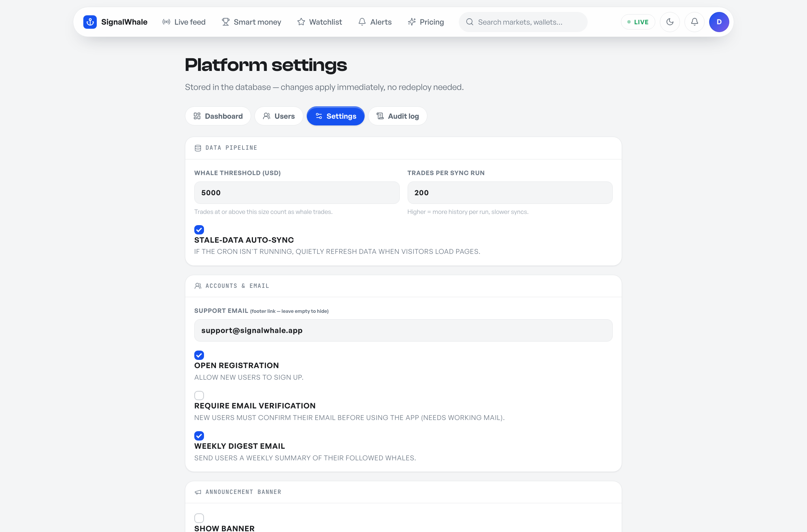The width and height of the screenshot is (807, 532).
Task: Open the Audit log tab
Action: pyautogui.click(x=398, y=116)
